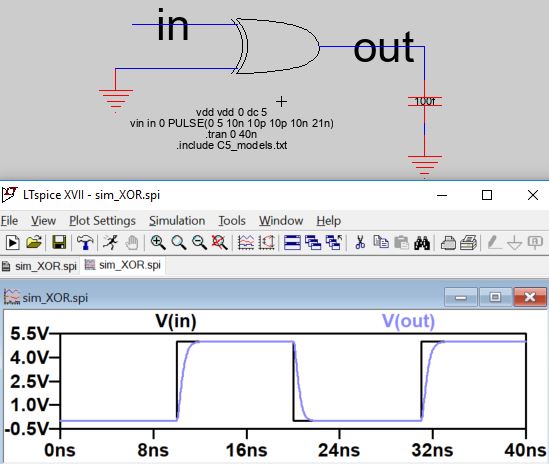This screenshot has width=549, height=464.
Task: Click the Cut scissors icon
Action: (360, 242)
